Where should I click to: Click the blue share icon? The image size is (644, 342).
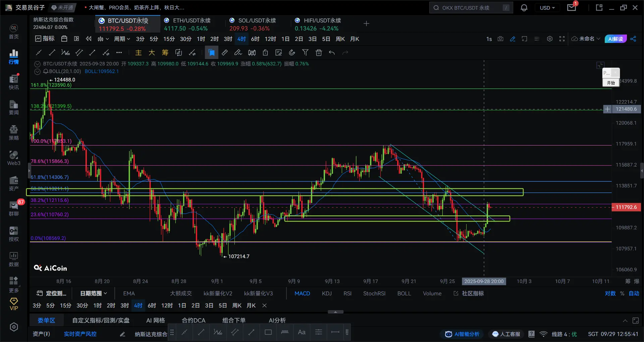[633, 39]
